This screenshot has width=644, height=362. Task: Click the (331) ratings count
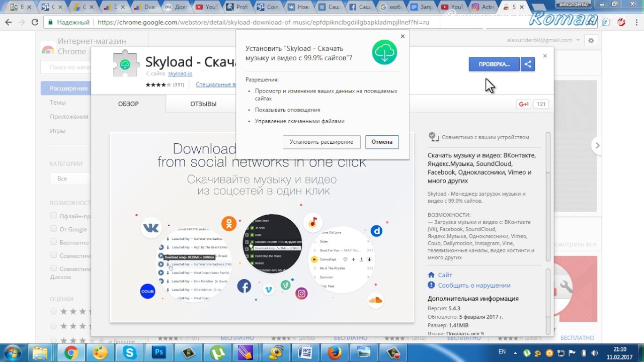click(179, 84)
